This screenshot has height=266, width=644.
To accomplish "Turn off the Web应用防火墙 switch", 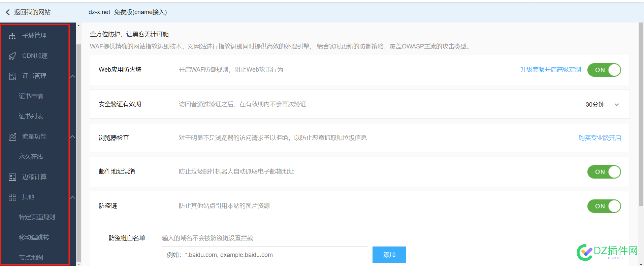I will tap(604, 70).
